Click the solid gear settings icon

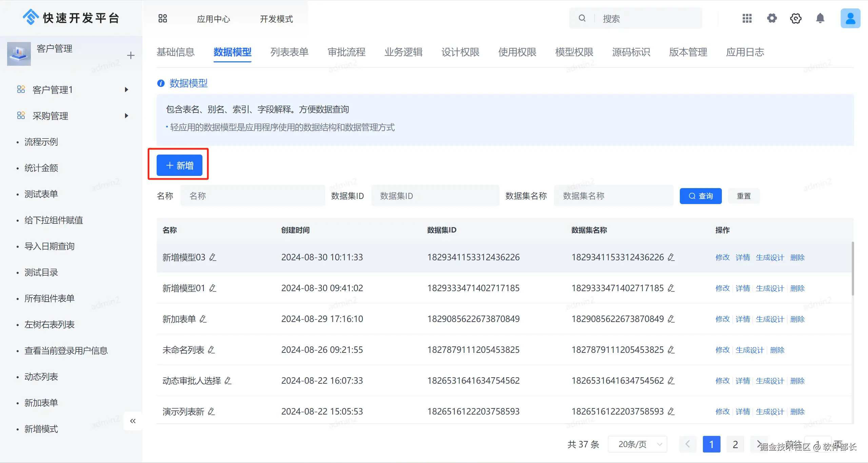pos(772,18)
